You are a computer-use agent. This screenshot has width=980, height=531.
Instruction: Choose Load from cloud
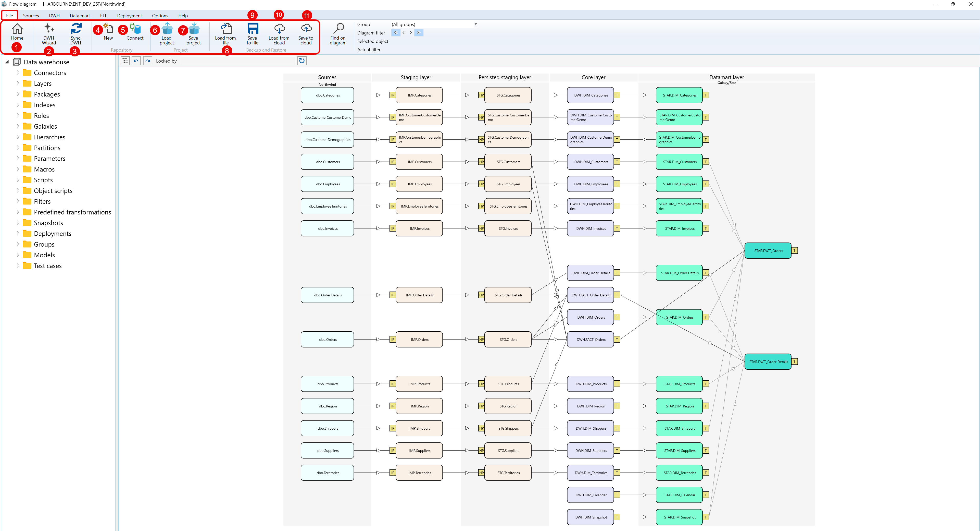[x=279, y=34]
